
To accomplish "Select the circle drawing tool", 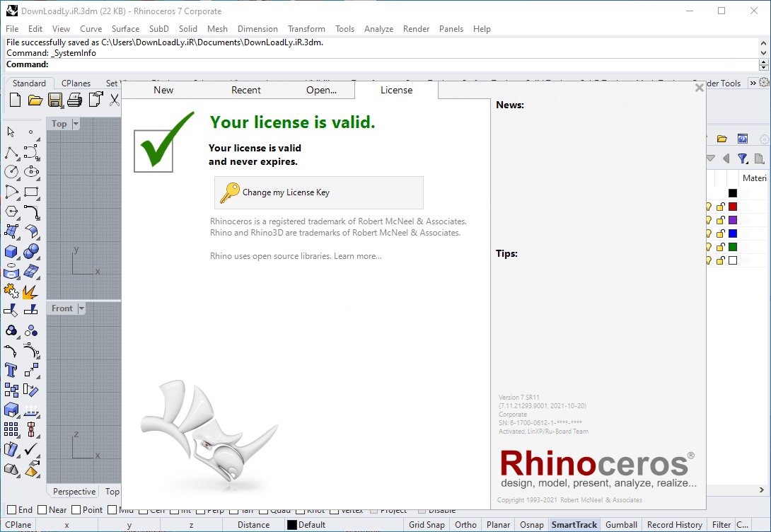I will click(x=11, y=172).
